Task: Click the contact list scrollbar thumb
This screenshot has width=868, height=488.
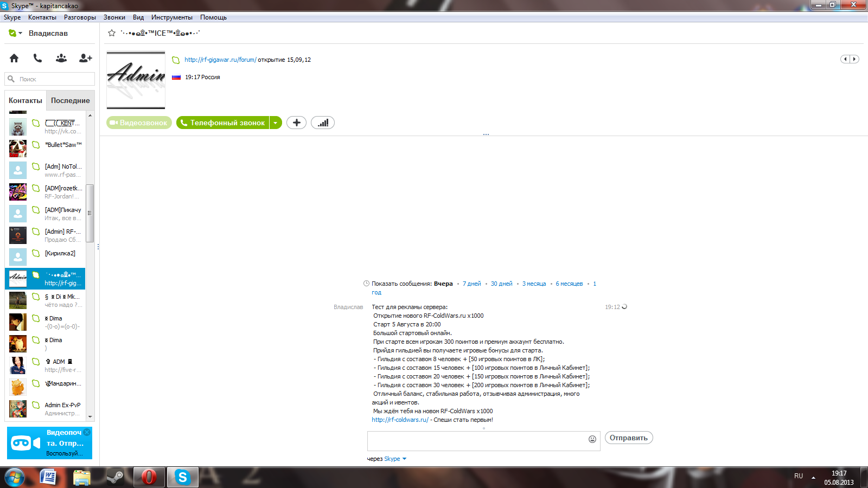Action: pos(90,213)
